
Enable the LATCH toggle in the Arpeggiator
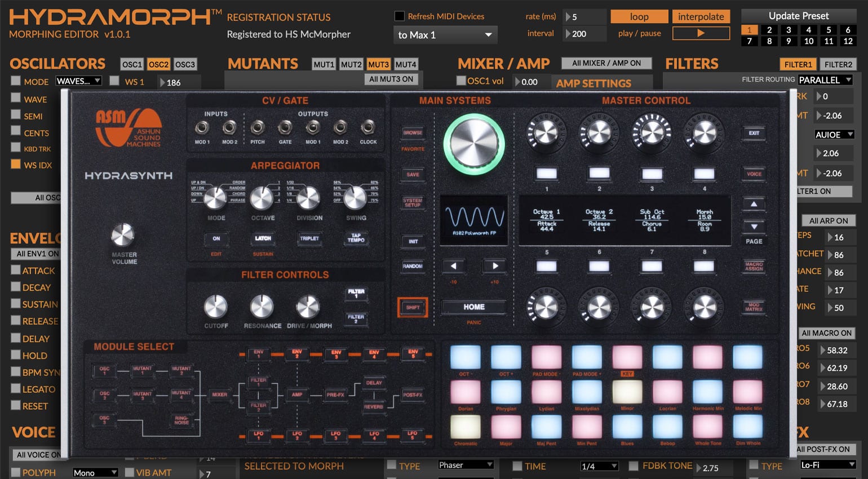[263, 239]
